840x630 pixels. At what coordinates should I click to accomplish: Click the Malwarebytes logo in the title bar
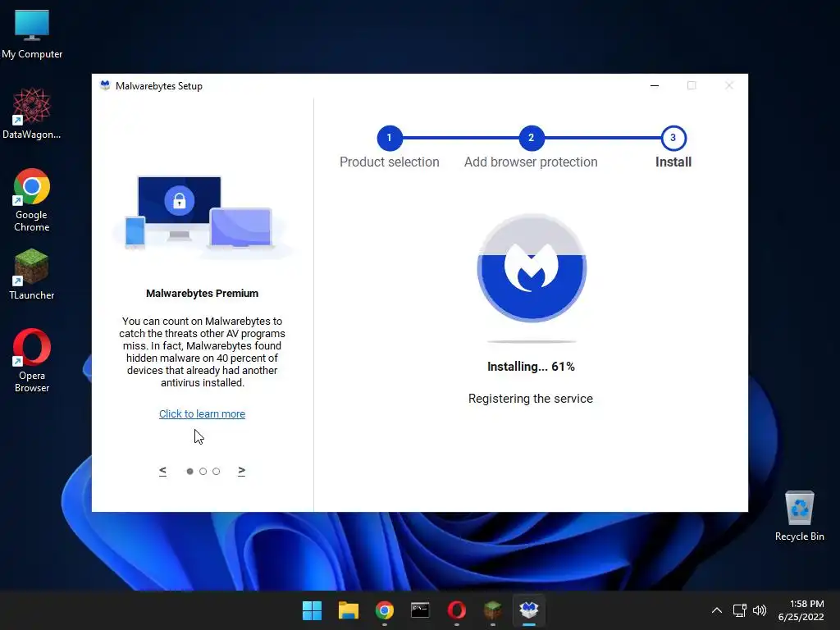coord(105,85)
